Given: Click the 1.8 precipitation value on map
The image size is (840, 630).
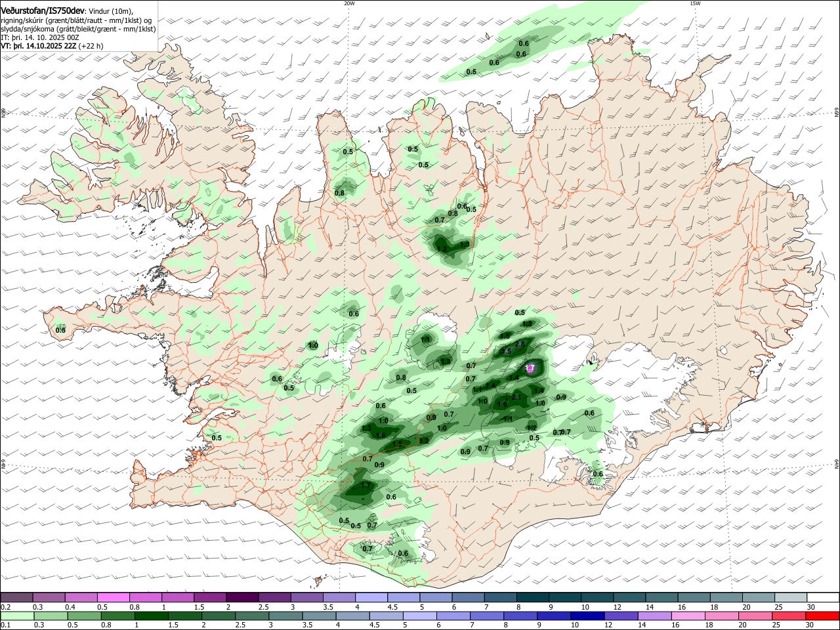Looking at the screenshot, I should tap(502, 404).
